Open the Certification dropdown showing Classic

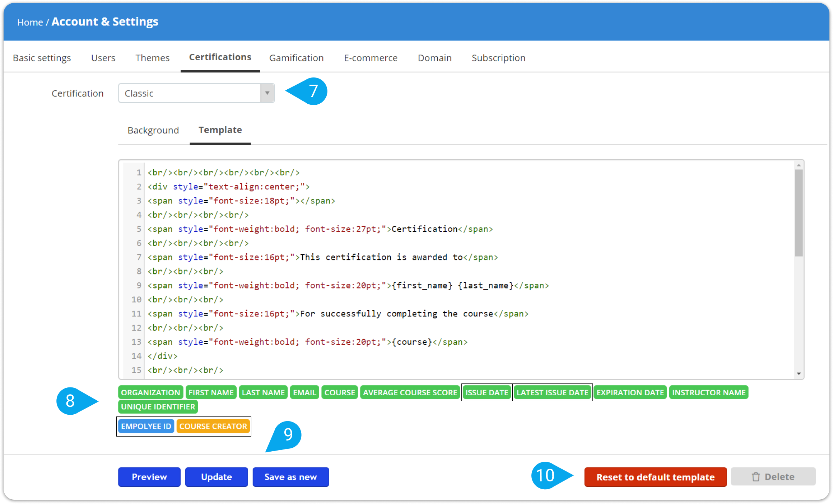[196, 93]
